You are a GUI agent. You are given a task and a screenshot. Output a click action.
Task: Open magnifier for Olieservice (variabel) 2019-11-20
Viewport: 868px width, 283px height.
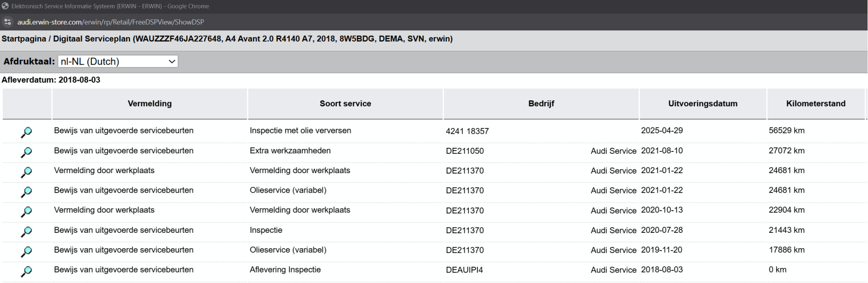click(27, 251)
